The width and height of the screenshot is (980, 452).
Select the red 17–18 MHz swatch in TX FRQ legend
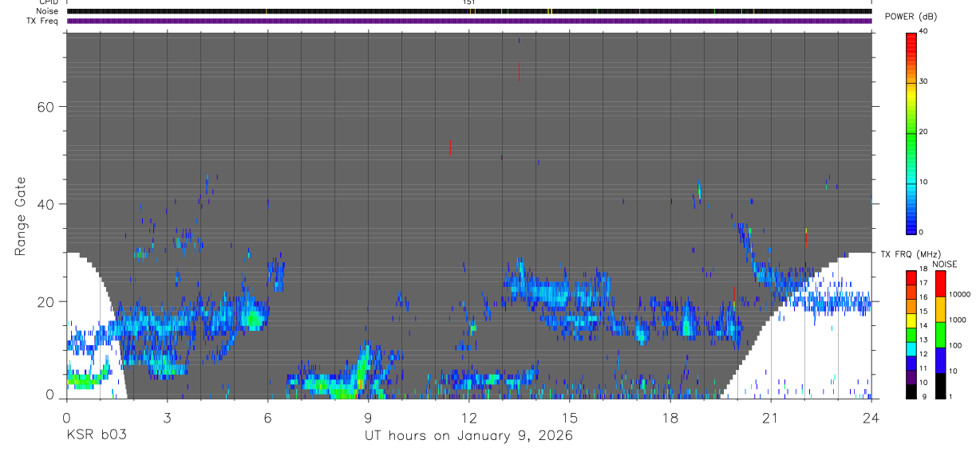(x=911, y=278)
